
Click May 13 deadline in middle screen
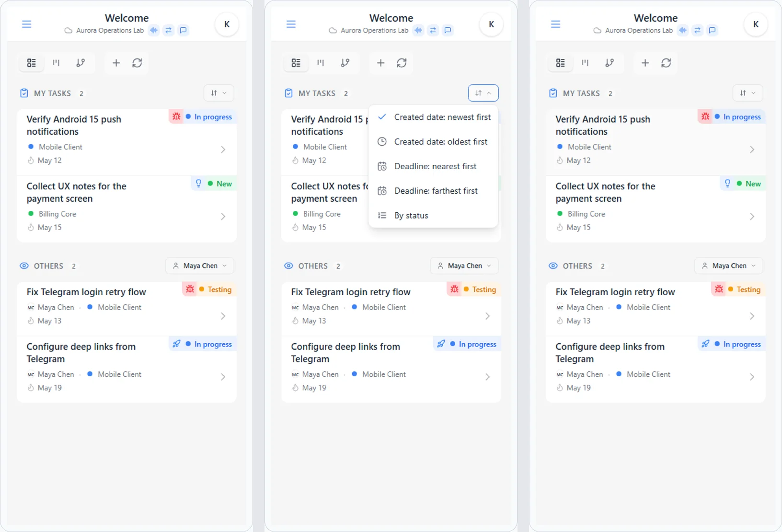[x=314, y=321]
